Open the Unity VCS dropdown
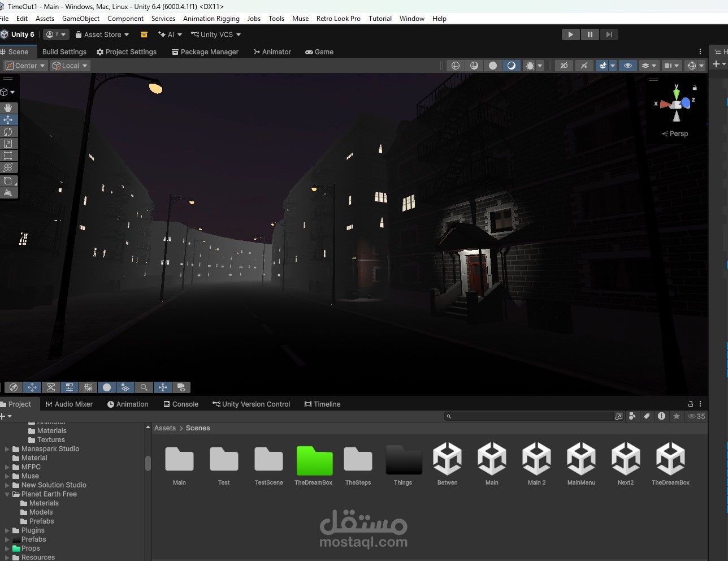 coord(216,34)
